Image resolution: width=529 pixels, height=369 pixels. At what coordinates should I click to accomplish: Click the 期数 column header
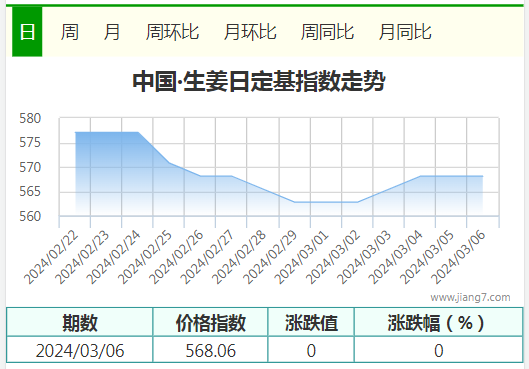click(x=80, y=323)
